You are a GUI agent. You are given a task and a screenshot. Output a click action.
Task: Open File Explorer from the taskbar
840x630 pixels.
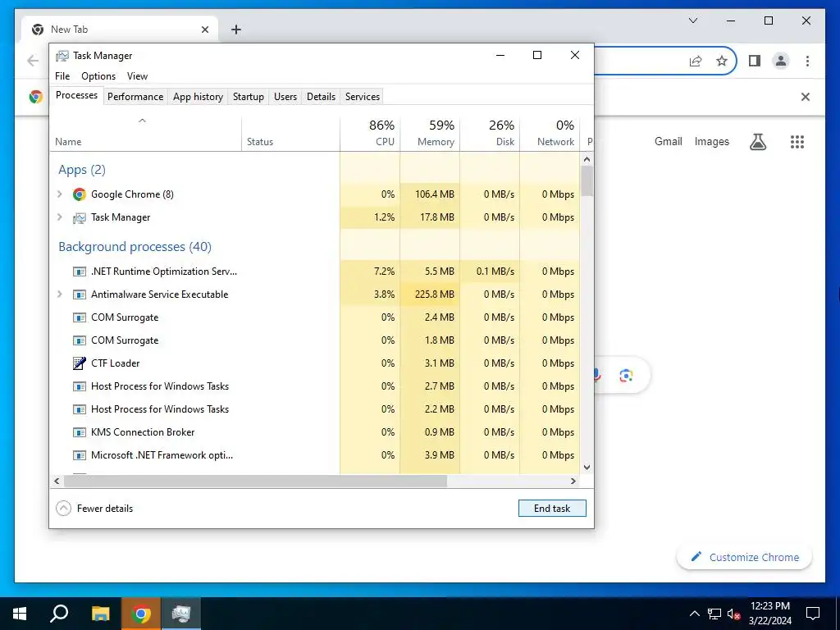pyautogui.click(x=100, y=614)
